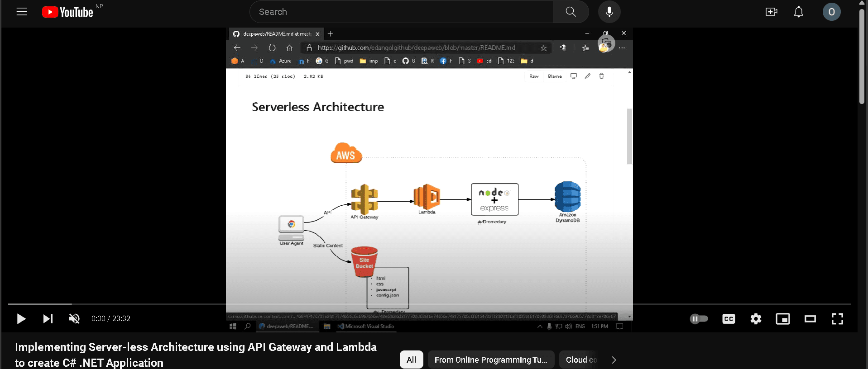
Task: Play the video
Action: click(x=21, y=319)
